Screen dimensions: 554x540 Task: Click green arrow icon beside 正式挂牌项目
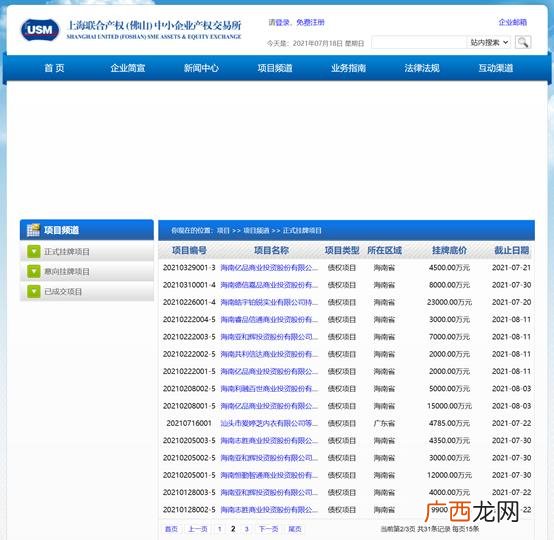coord(34,252)
